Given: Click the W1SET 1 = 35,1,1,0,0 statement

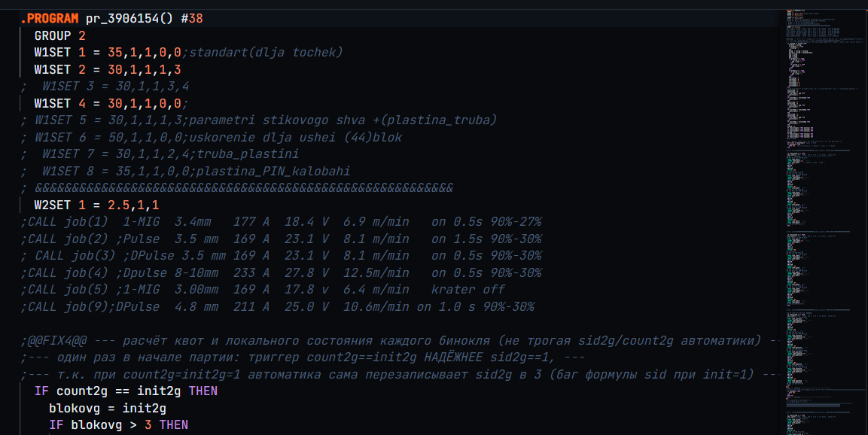Looking at the screenshot, I should point(108,53).
